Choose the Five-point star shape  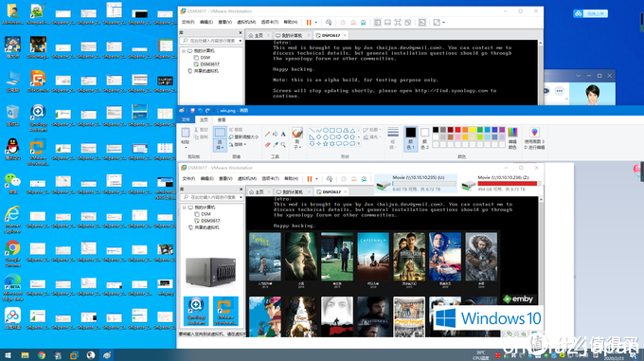[326, 144]
